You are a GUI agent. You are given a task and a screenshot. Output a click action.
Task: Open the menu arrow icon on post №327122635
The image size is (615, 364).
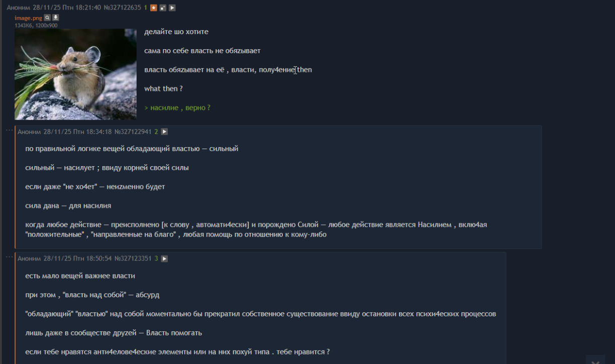tap(172, 8)
